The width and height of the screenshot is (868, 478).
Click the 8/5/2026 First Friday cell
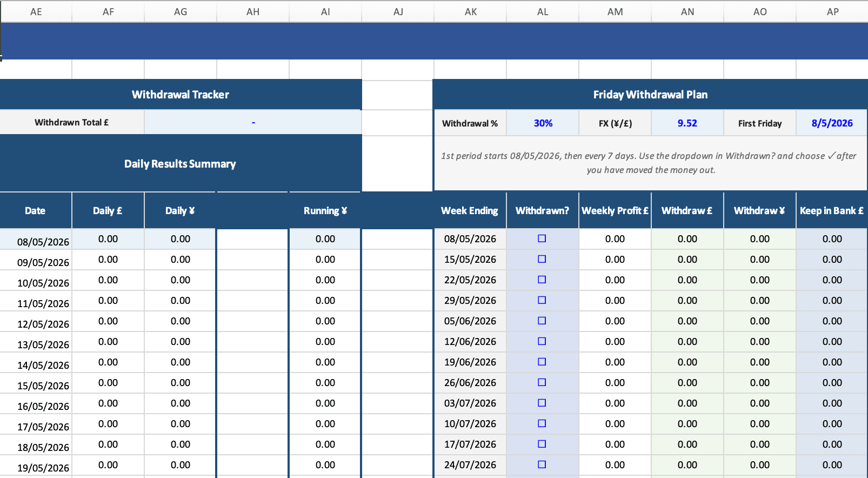pyautogui.click(x=832, y=123)
